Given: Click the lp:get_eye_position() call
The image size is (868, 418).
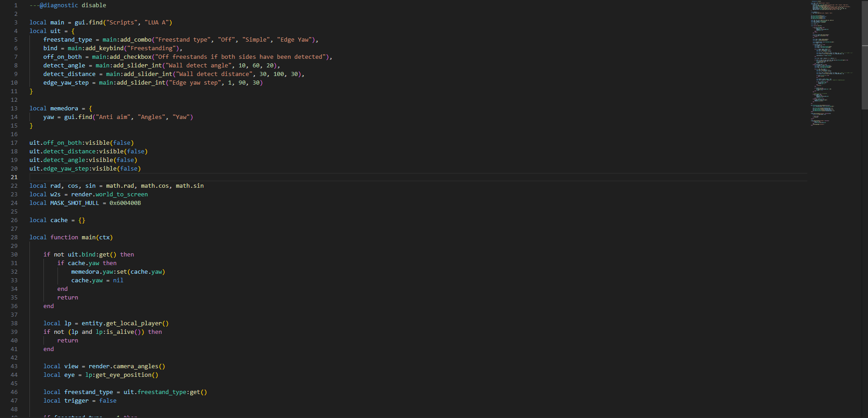Looking at the screenshot, I should [x=121, y=375].
